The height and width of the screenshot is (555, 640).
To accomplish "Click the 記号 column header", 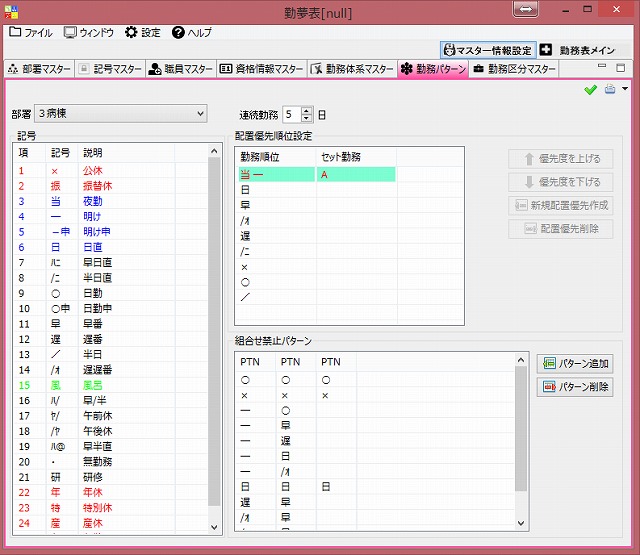I will point(61,153).
